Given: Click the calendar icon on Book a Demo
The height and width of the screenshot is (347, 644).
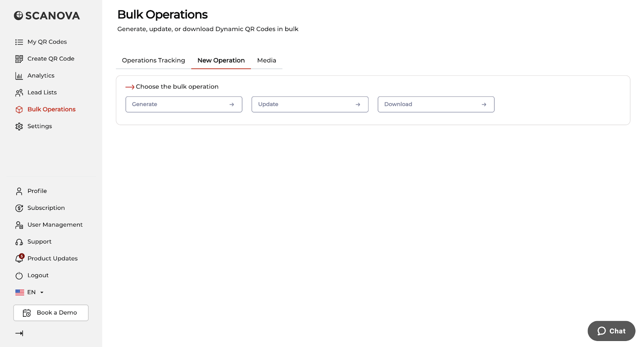Looking at the screenshot, I should click(x=27, y=313).
